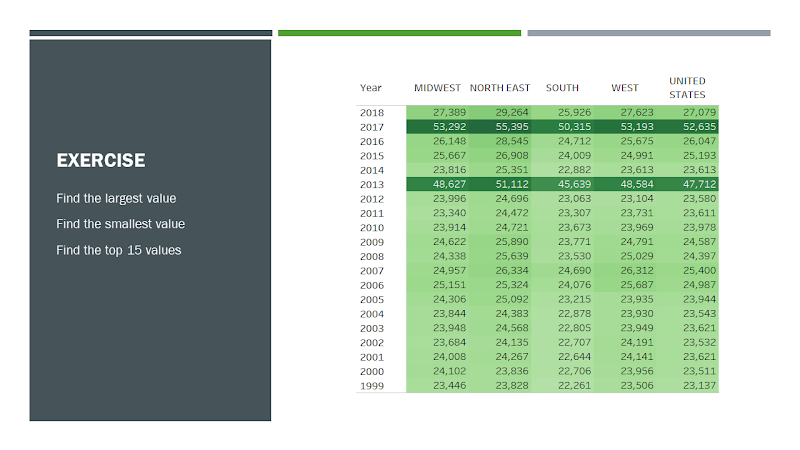Click the EXERCISE heading text
800x450 pixels.
[x=101, y=160]
